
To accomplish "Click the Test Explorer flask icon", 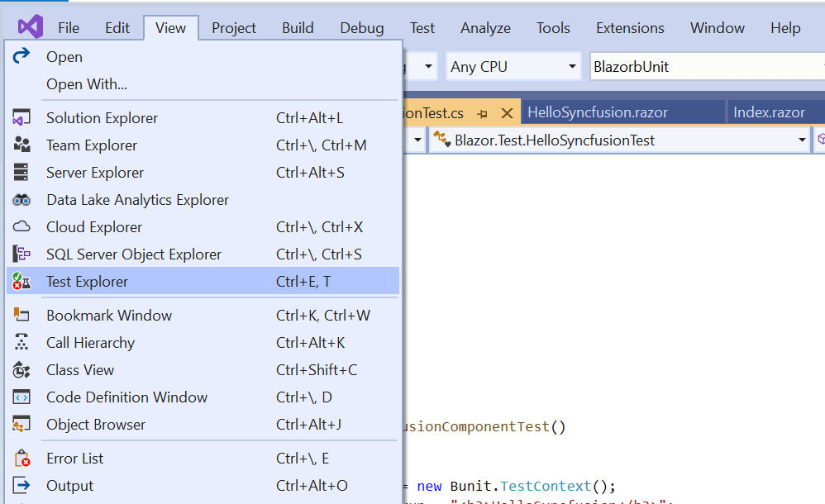I will (21, 282).
